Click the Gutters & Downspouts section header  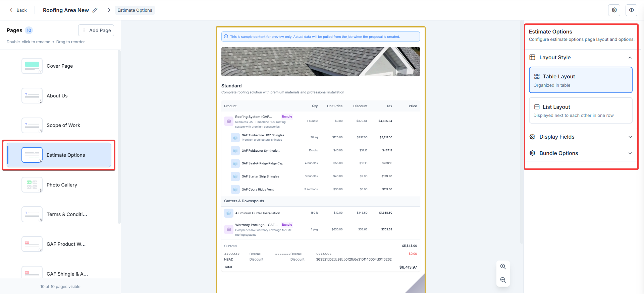point(321,201)
